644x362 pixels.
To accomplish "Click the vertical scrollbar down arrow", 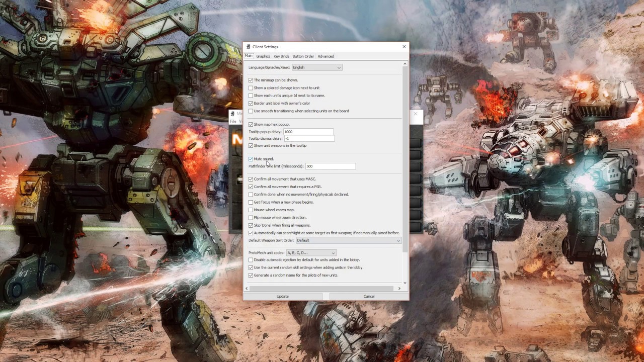I will coord(405,283).
